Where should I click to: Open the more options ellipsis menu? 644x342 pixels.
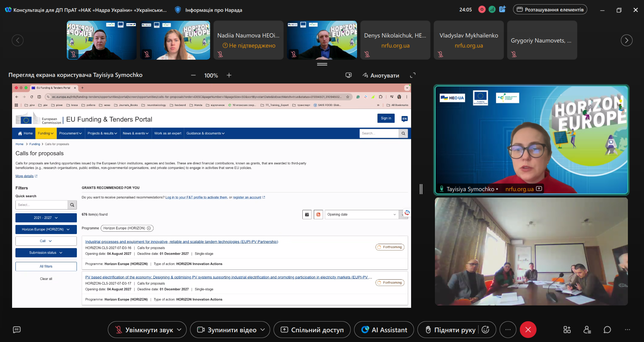click(x=508, y=330)
